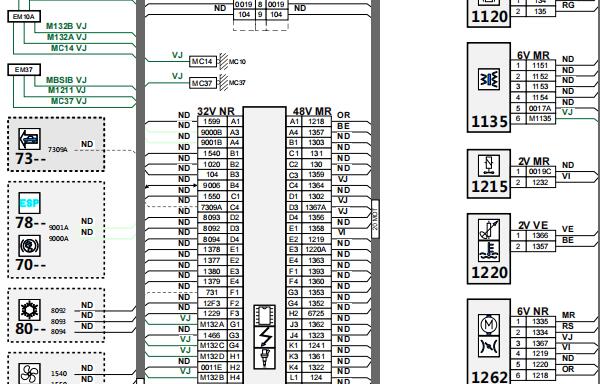Screen dimensions: 600x384
Task: Select the 2V VE label at component 1220
Action: pos(533,225)
